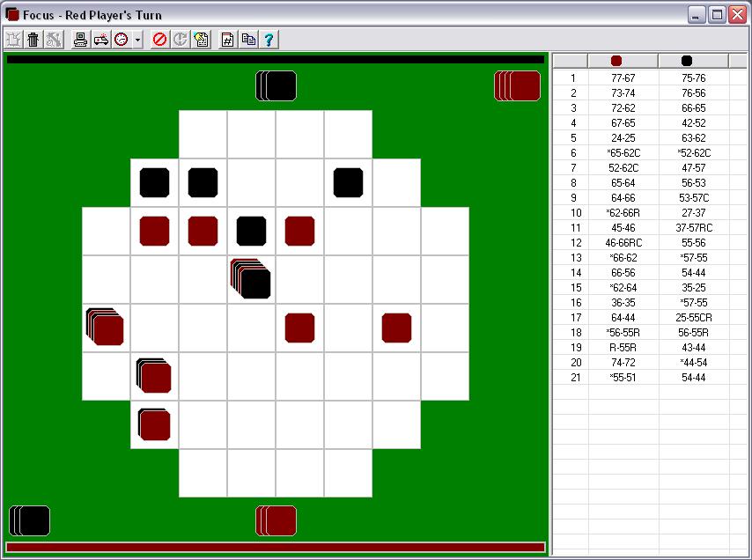Click move cell '66-65' in row 3
The image size is (752, 560).
pyautogui.click(x=694, y=108)
